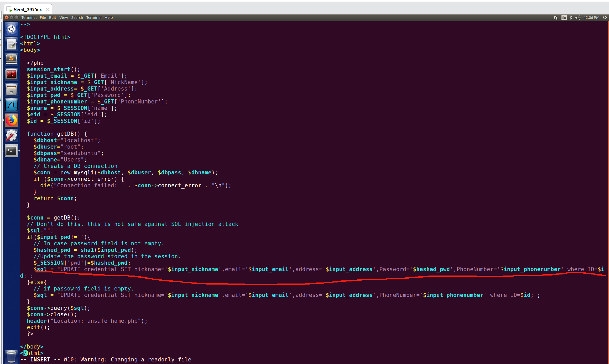Click the new mysqli connection line
609x364 pixels.
(126, 173)
